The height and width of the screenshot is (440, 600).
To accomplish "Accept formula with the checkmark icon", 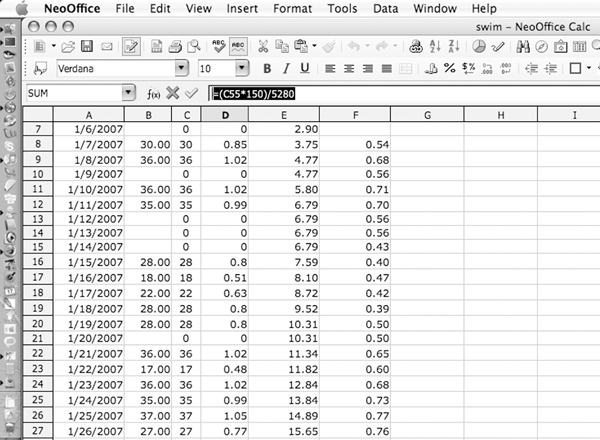I will [190, 93].
